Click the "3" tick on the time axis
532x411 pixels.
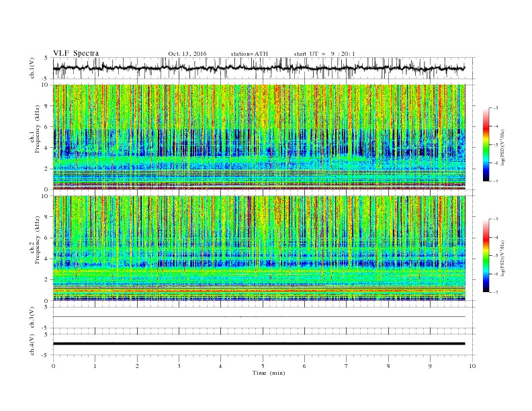179,366
